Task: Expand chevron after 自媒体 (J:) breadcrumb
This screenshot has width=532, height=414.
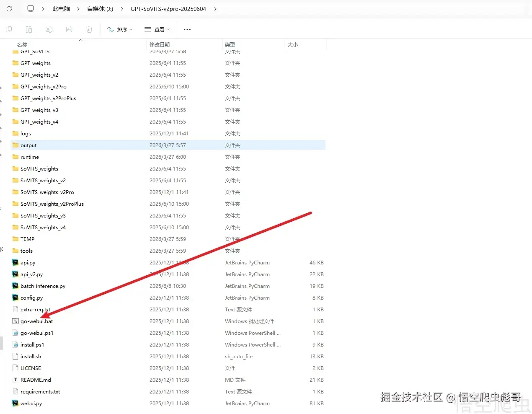Action: tap(122, 9)
